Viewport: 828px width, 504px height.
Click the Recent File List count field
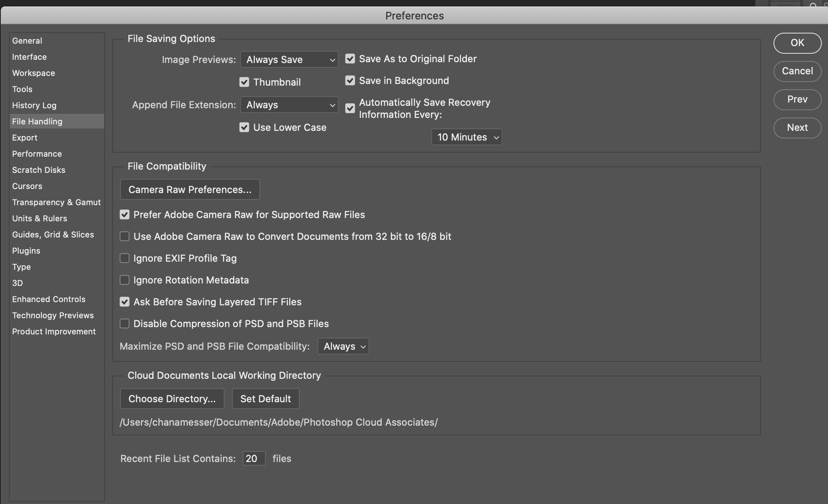(x=254, y=459)
